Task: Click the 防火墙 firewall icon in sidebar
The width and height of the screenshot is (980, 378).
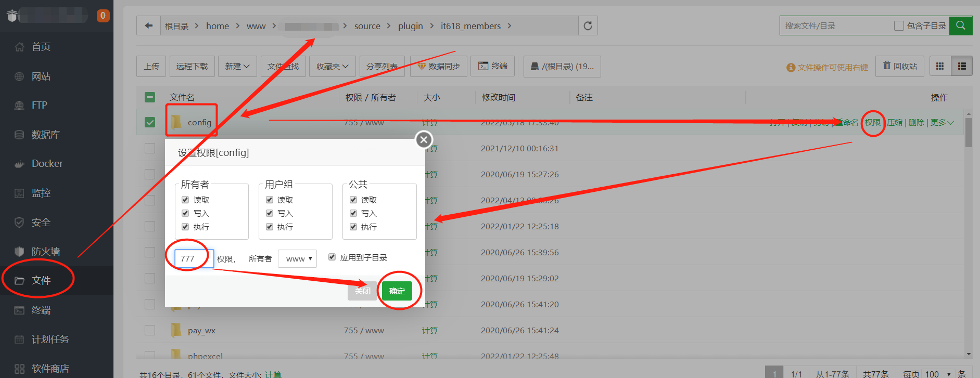Action: tap(19, 252)
